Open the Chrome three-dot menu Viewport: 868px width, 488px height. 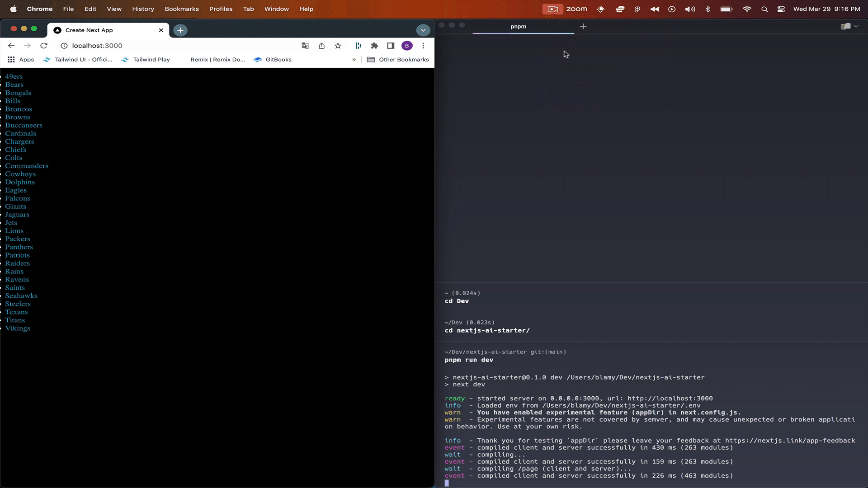pyautogui.click(x=423, y=46)
